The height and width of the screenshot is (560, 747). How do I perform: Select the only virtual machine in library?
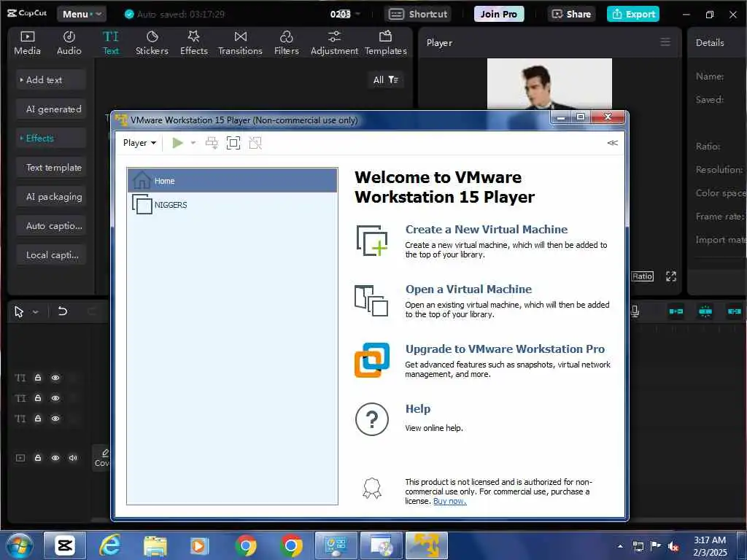click(x=233, y=205)
